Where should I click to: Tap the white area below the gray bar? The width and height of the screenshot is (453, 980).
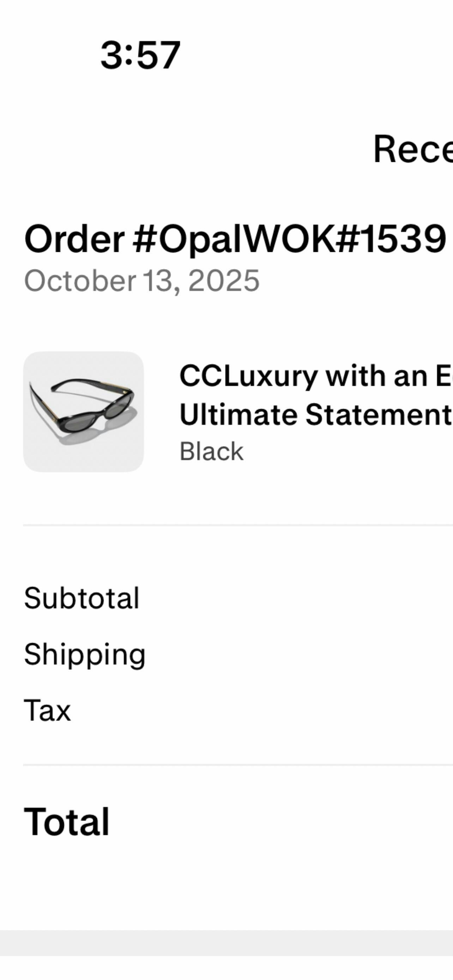click(226, 968)
